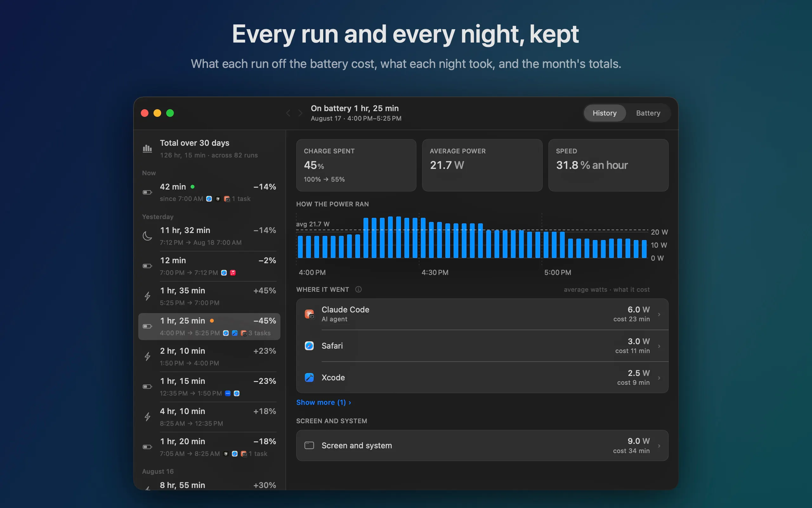Switch to the History tab
This screenshot has width=812, height=508.
click(x=604, y=113)
